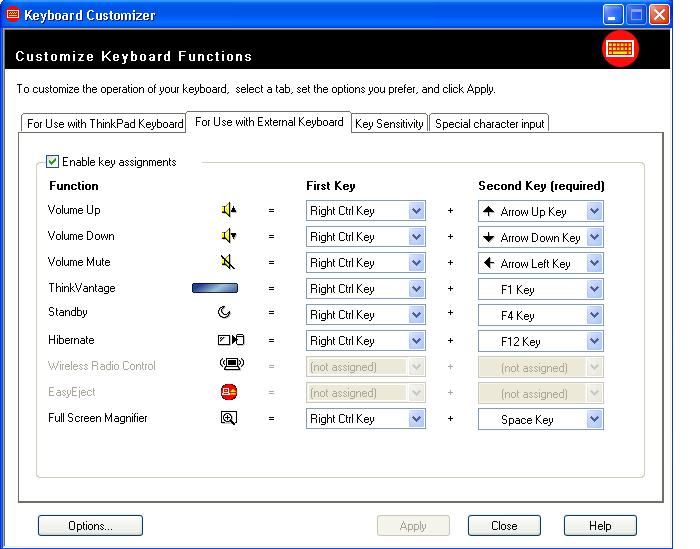
Task: Open the Key Sensitivity tab
Action: point(389,124)
